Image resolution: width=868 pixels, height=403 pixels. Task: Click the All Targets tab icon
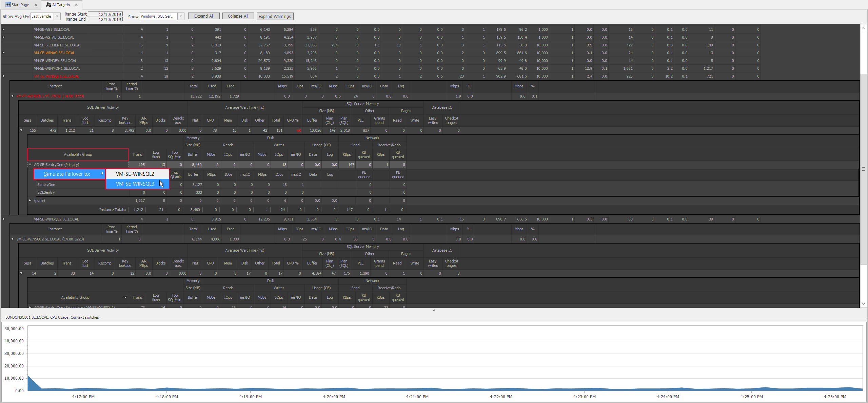point(49,4)
